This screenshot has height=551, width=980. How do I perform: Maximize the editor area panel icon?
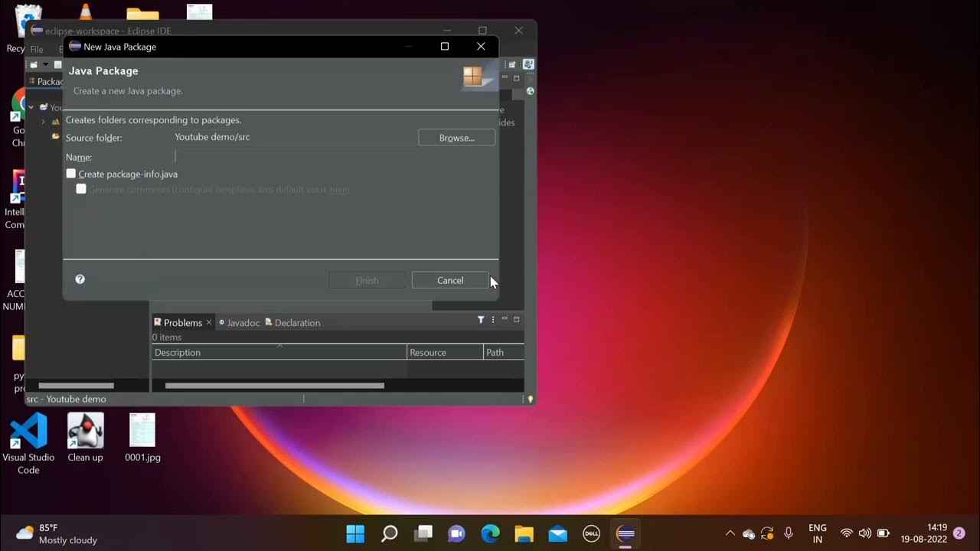point(516,78)
